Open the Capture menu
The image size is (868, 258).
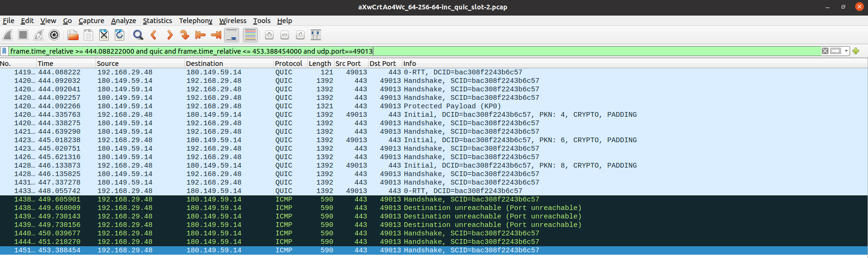point(91,21)
